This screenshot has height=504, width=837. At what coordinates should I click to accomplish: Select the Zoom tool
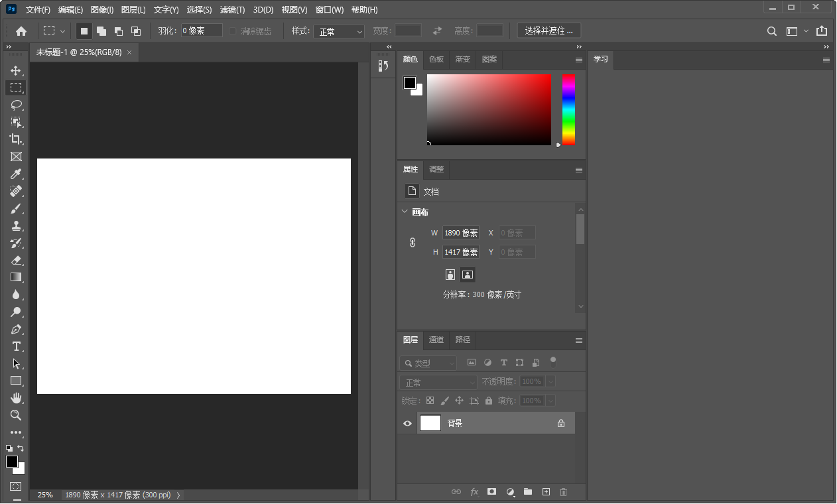pos(16,415)
